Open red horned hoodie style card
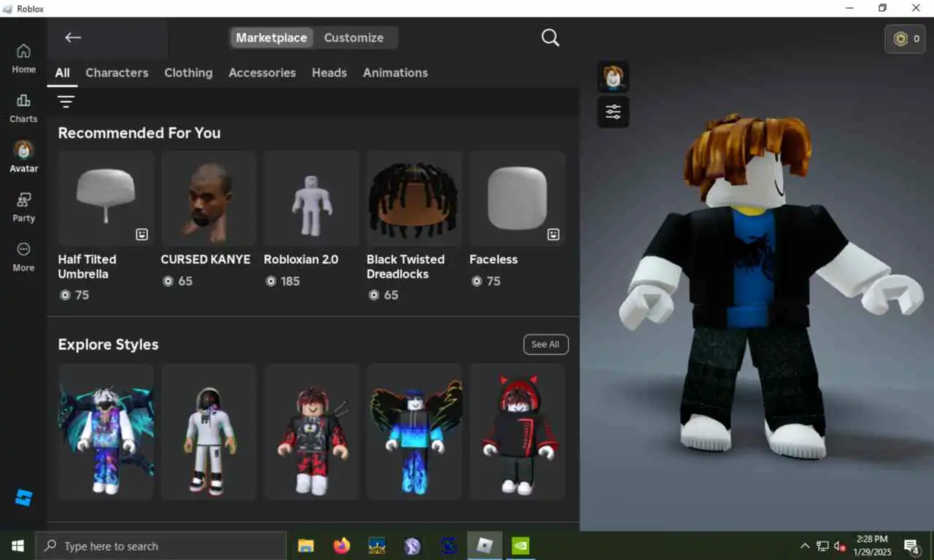Viewport: 934px width, 560px height. click(517, 432)
